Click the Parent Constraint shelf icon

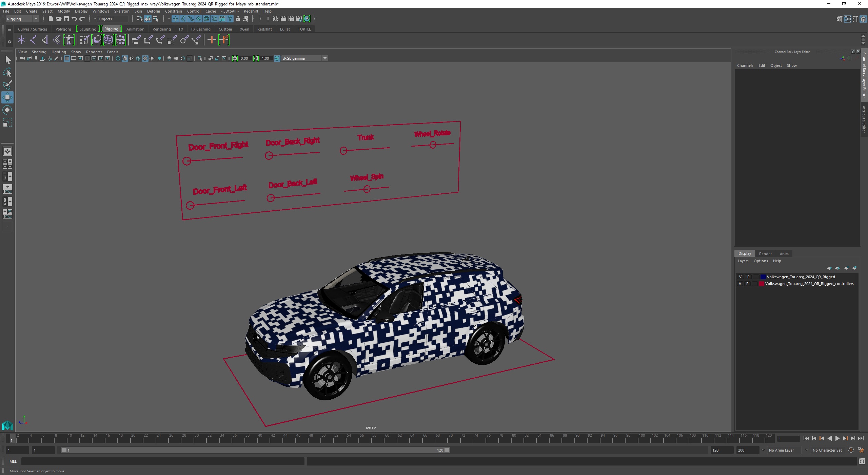tap(136, 40)
